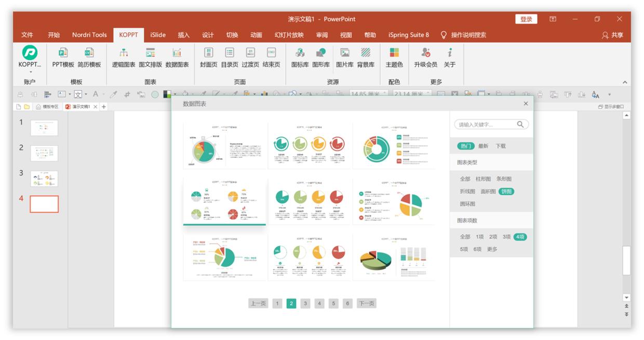This screenshot has height=340, width=644.
Task: Switch to the 动画 tab
Action: 256,35
